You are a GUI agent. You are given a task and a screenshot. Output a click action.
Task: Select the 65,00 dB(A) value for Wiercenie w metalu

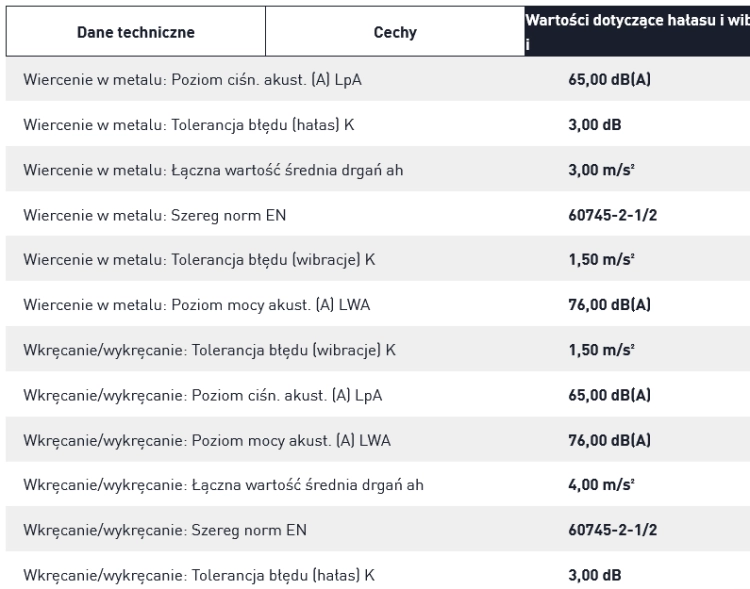coord(609,79)
